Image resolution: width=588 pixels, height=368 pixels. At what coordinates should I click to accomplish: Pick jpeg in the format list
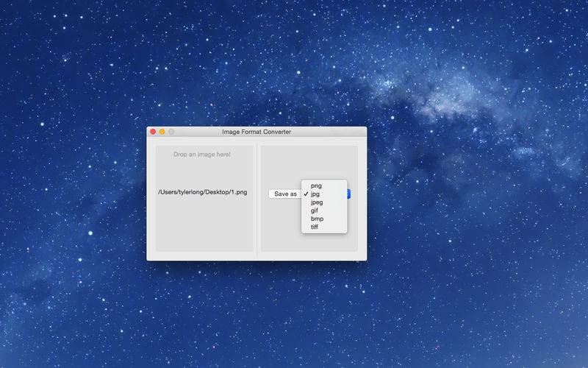click(x=324, y=202)
